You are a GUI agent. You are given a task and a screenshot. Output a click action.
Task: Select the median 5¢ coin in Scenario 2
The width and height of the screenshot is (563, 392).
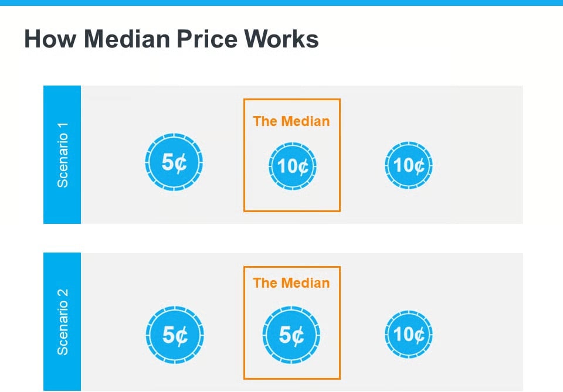[x=292, y=335]
